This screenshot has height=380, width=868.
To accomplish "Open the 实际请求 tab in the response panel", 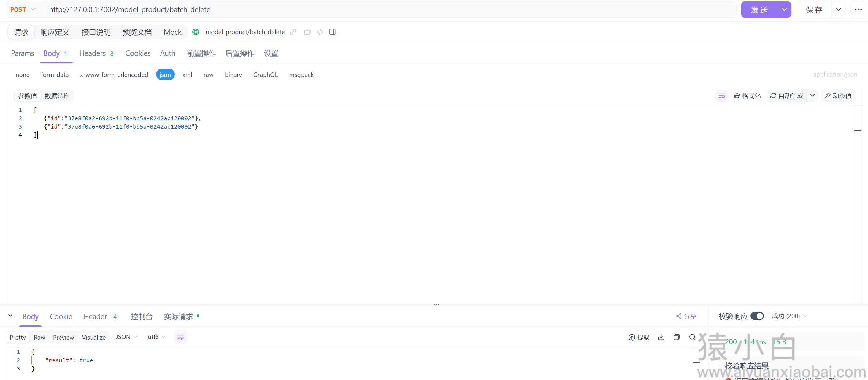I will point(179,316).
